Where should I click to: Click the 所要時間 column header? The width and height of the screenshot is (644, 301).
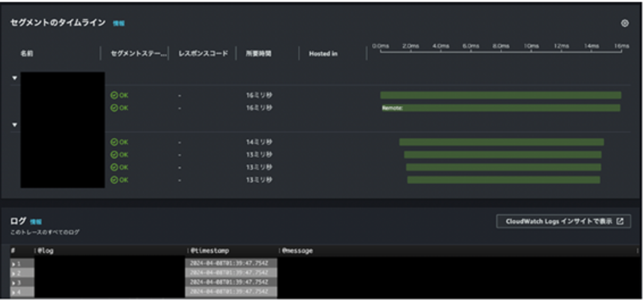click(x=258, y=53)
